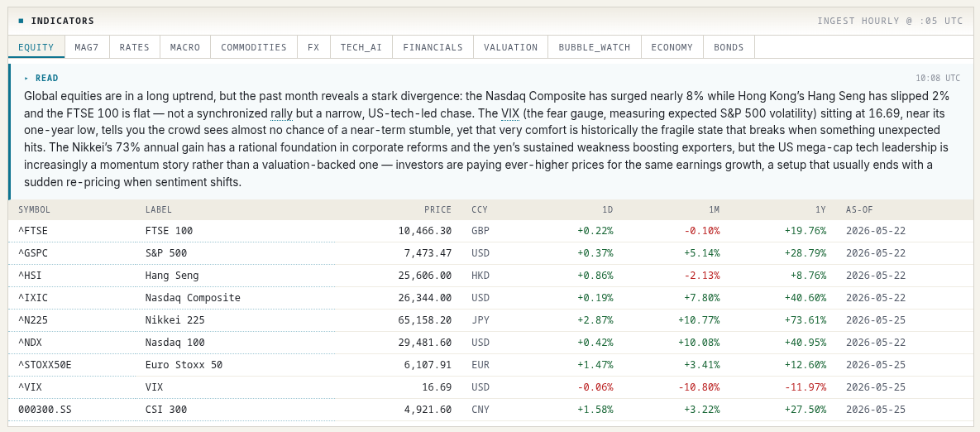Click the 'CSI 300' label
Viewport: 980px width, 432px height.
(165, 410)
